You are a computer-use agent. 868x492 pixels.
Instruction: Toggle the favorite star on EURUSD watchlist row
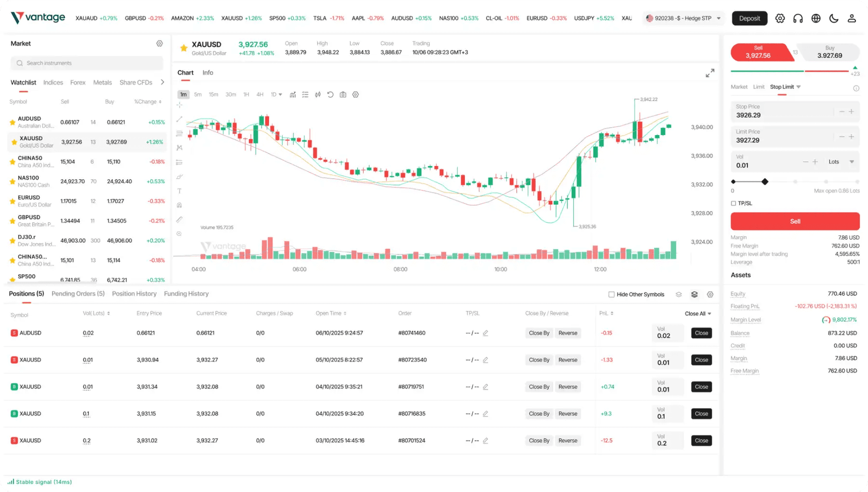tap(12, 201)
